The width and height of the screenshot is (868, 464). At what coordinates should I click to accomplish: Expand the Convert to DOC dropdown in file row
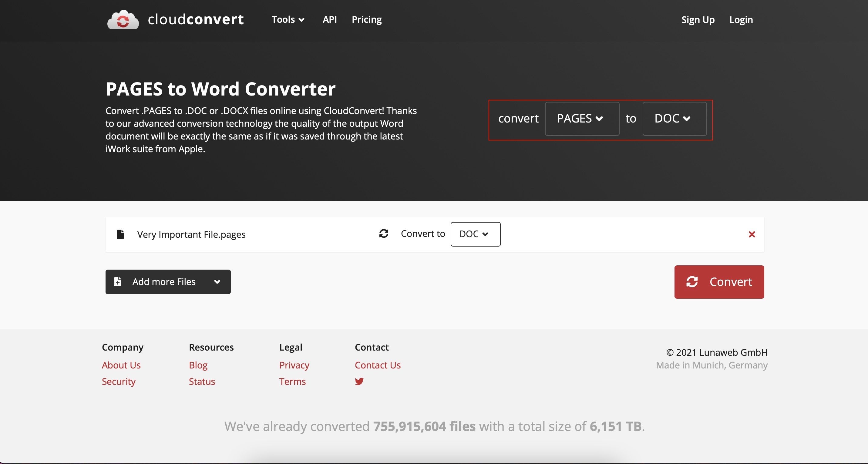click(475, 234)
